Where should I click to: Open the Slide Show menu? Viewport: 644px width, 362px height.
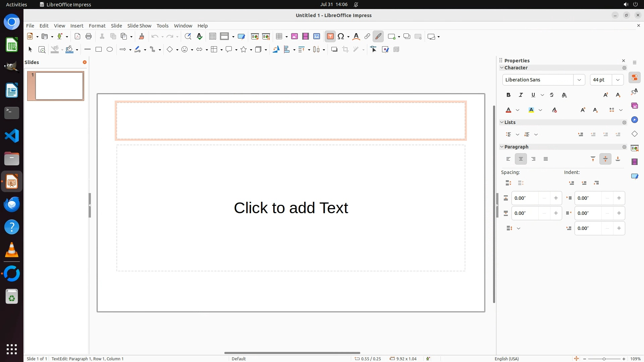pos(139,26)
